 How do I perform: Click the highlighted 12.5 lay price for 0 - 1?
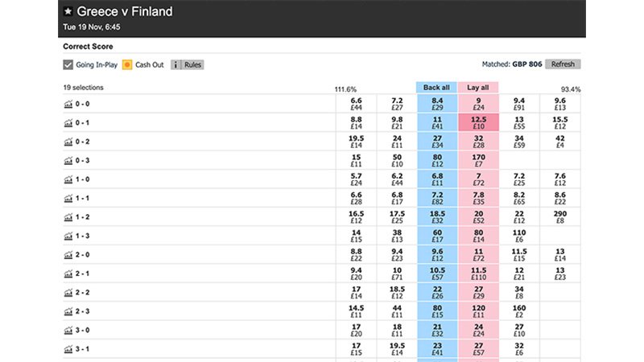pos(478,123)
